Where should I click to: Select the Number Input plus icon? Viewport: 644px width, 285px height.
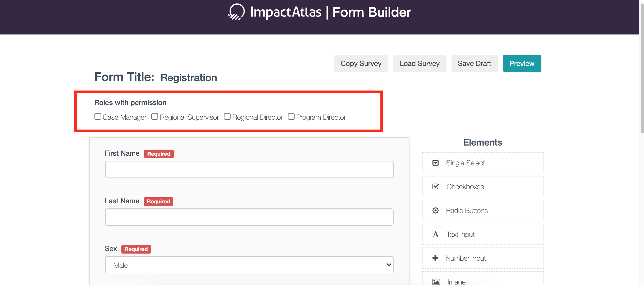tap(435, 258)
